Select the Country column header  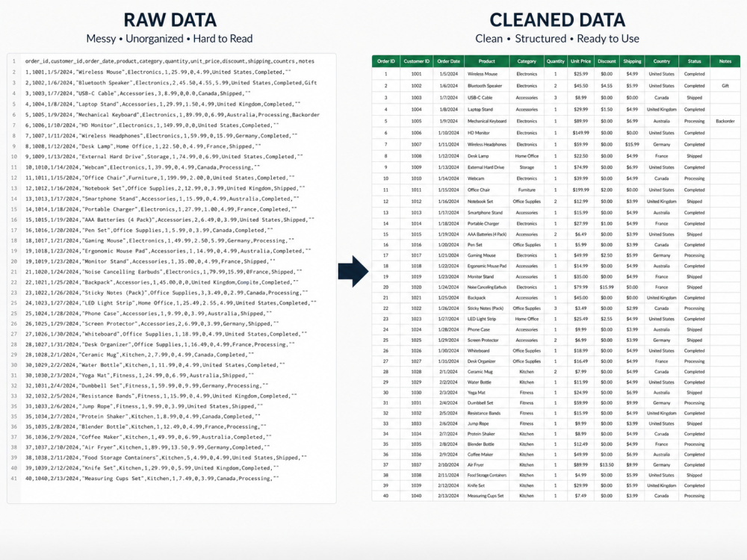pos(661,61)
